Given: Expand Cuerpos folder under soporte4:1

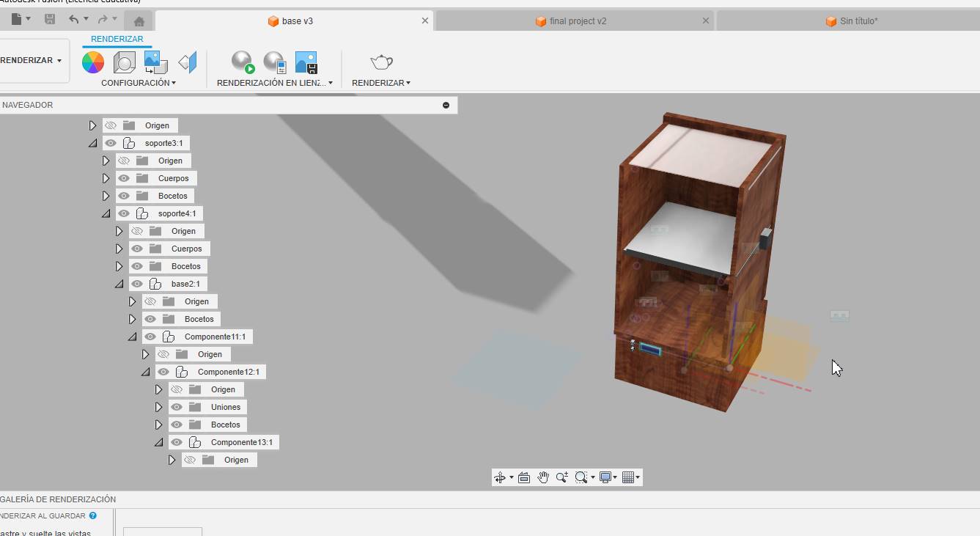Looking at the screenshot, I should tap(119, 249).
